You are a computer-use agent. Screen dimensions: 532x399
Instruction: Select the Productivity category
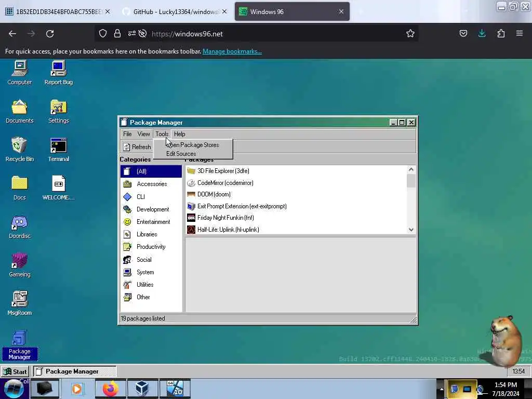pos(151,247)
